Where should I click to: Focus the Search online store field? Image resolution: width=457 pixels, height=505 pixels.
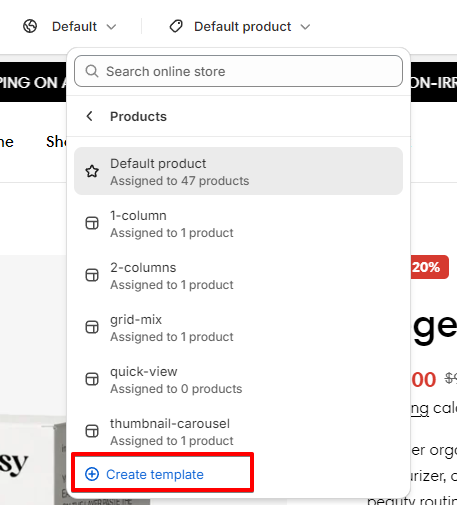coord(238,71)
